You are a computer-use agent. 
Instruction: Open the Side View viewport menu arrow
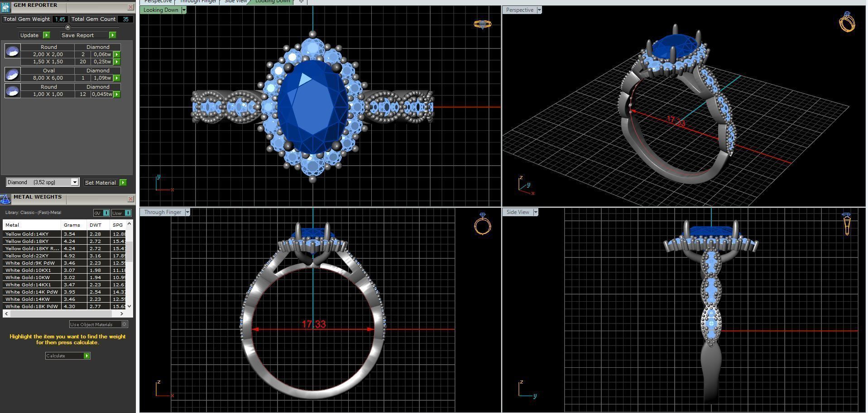(536, 212)
